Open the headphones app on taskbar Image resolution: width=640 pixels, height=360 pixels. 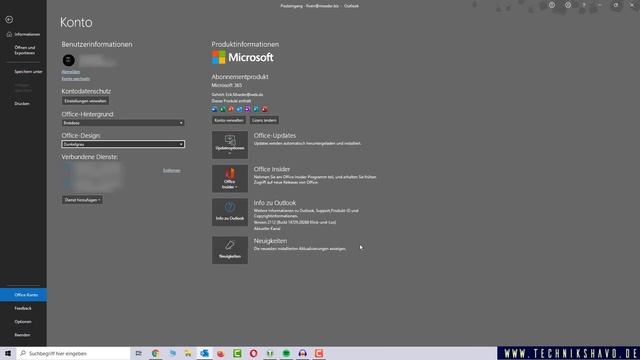click(302, 353)
